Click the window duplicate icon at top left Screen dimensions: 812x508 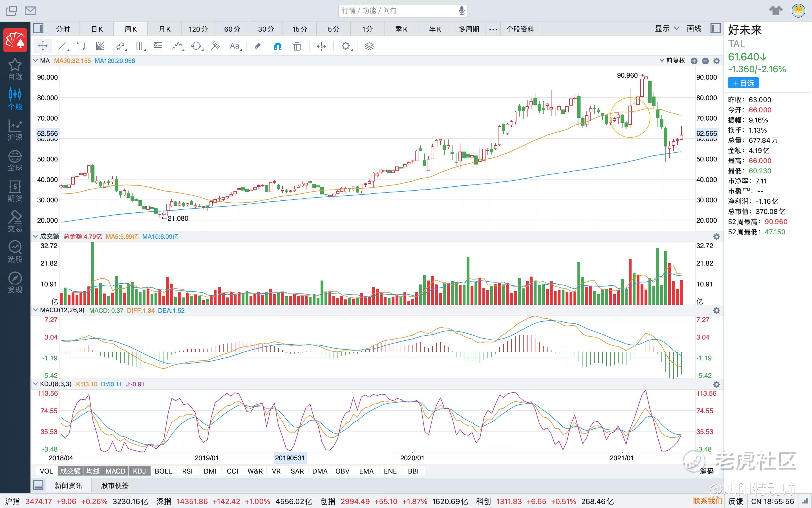point(11,11)
